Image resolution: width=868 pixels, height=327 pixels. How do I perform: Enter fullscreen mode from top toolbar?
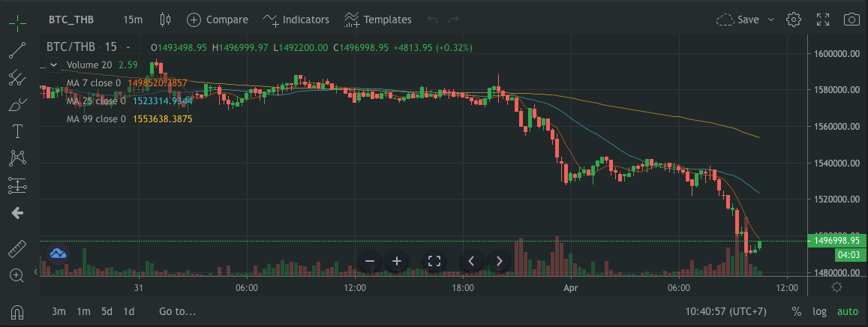pos(822,19)
